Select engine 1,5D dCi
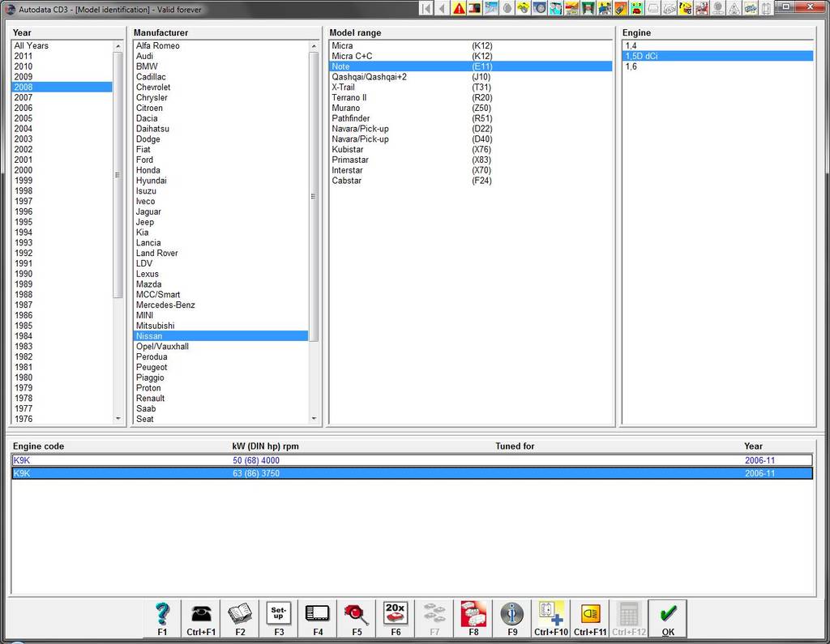Image resolution: width=830 pixels, height=644 pixels. 717,56
